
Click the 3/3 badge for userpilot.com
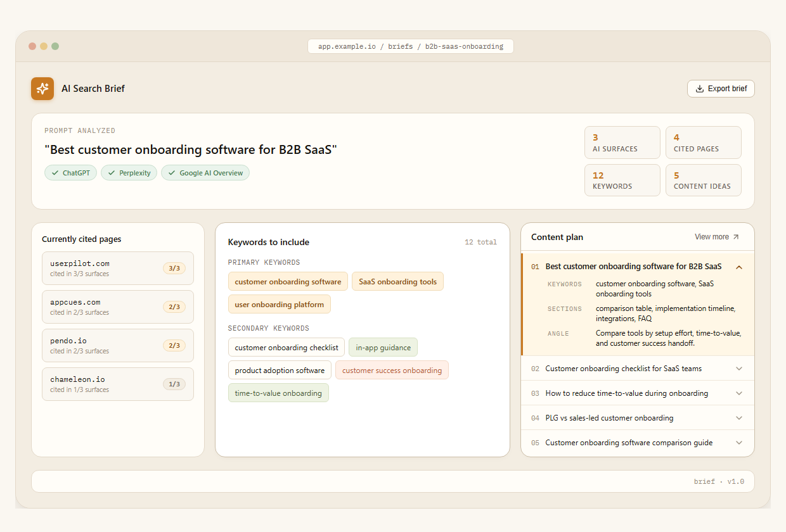pyautogui.click(x=174, y=269)
